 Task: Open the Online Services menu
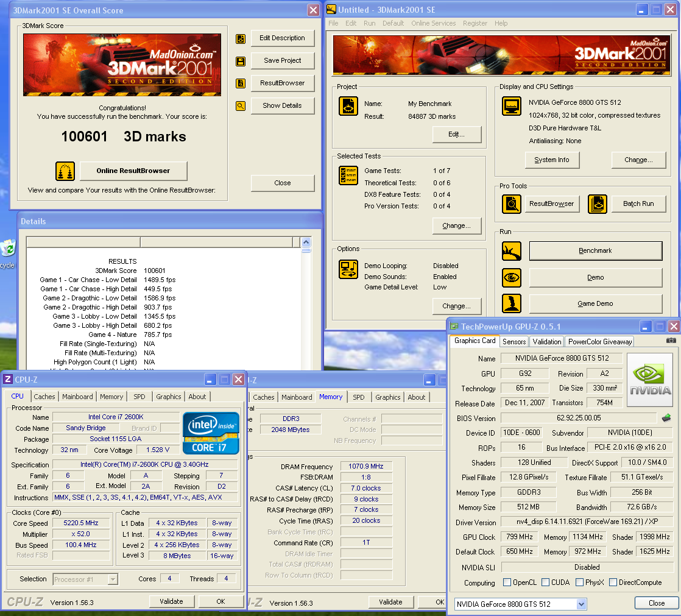click(x=434, y=23)
